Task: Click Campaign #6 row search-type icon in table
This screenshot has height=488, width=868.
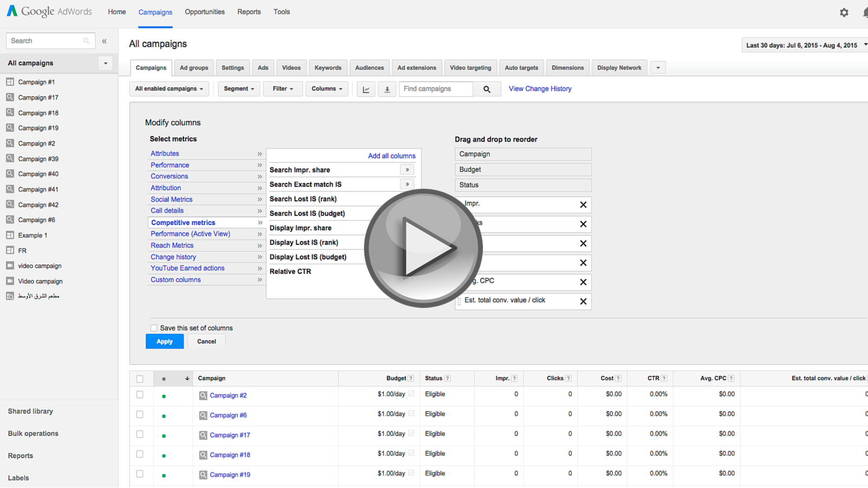Action: click(203, 415)
